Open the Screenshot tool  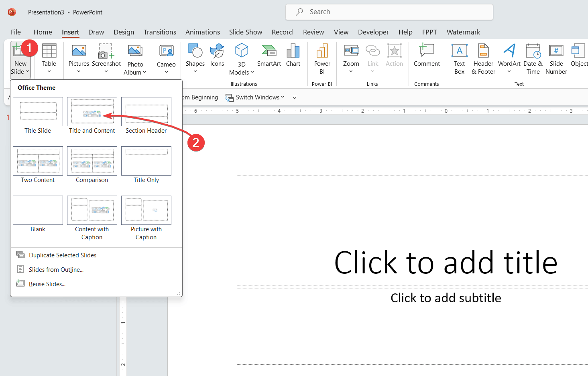tap(106, 59)
